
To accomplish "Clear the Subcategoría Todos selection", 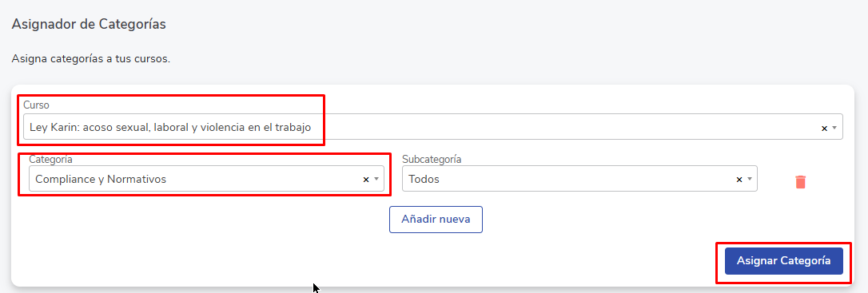I will tap(739, 180).
